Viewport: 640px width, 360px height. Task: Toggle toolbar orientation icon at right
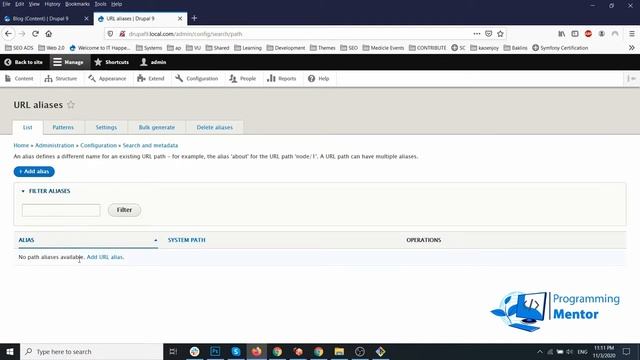(x=631, y=78)
